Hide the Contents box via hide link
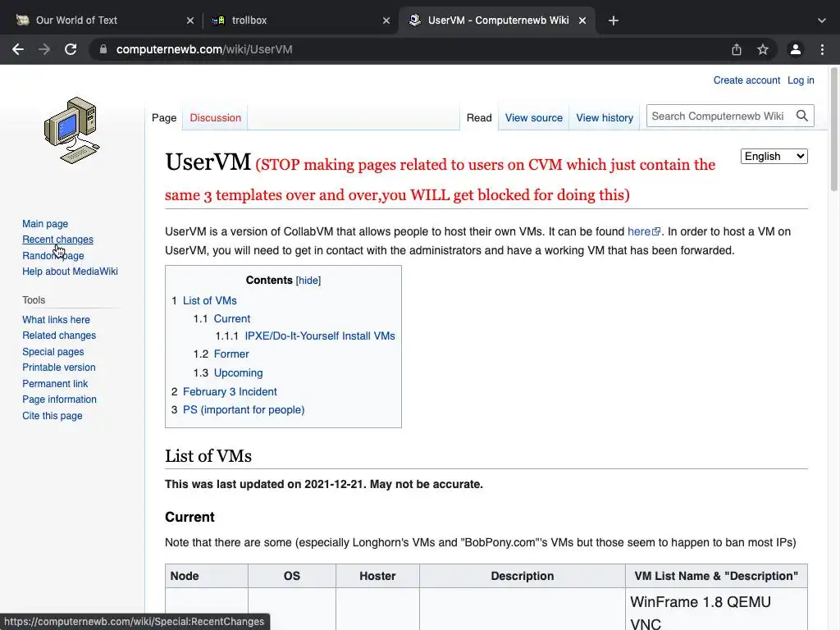Image resolution: width=840 pixels, height=630 pixels. 308,281
